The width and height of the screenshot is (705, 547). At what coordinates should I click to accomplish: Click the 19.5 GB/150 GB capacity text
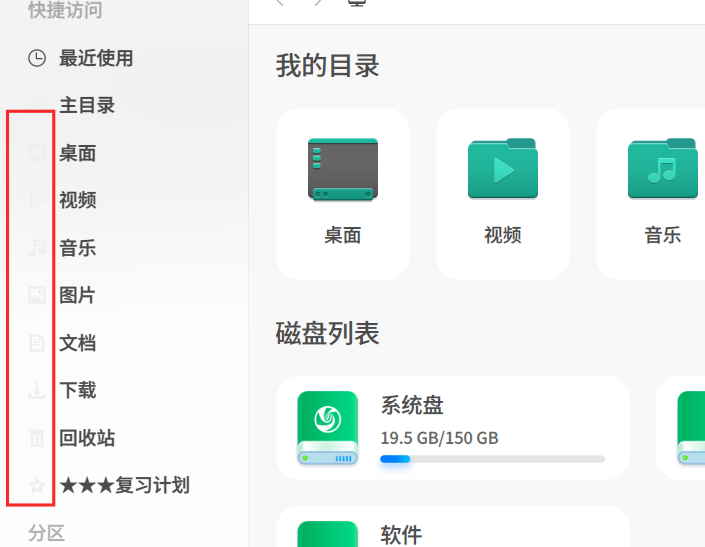pyautogui.click(x=439, y=438)
